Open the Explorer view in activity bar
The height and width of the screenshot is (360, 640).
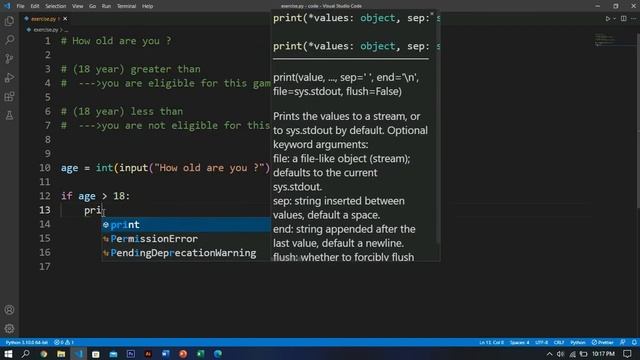9,21
